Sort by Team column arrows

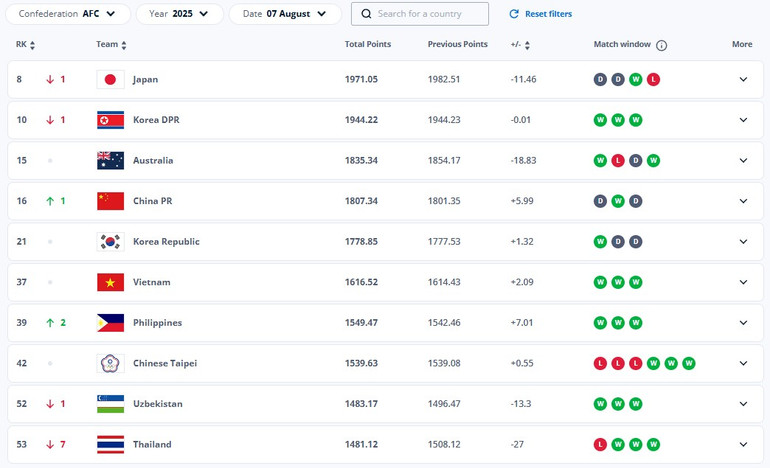tap(124, 45)
